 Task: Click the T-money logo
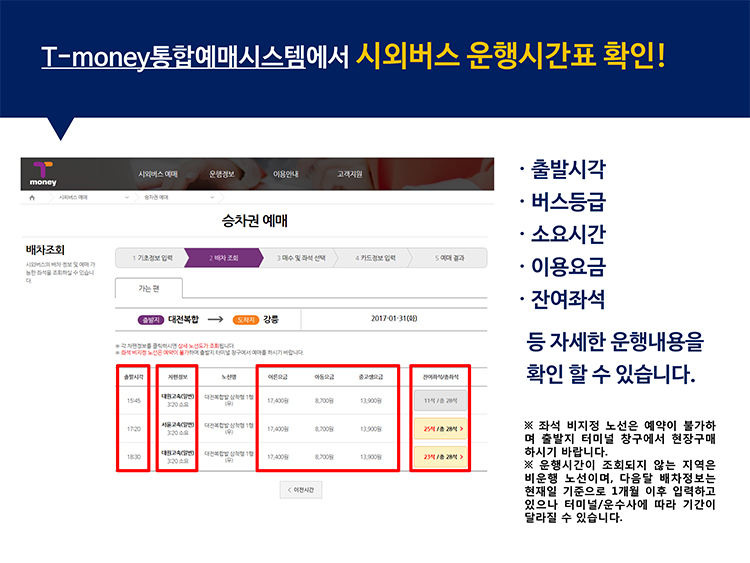pos(43,174)
